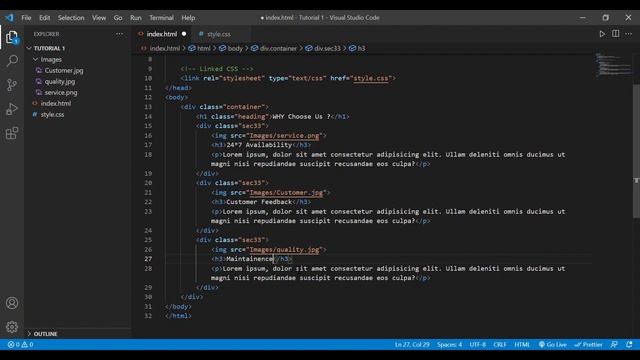
Task: Open Run and Debug view
Action: (x=12, y=109)
